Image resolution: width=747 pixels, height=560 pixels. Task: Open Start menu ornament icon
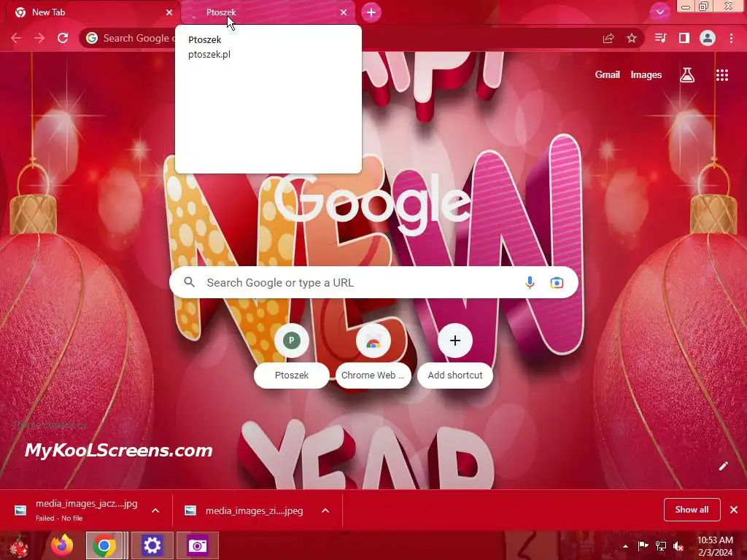19,545
